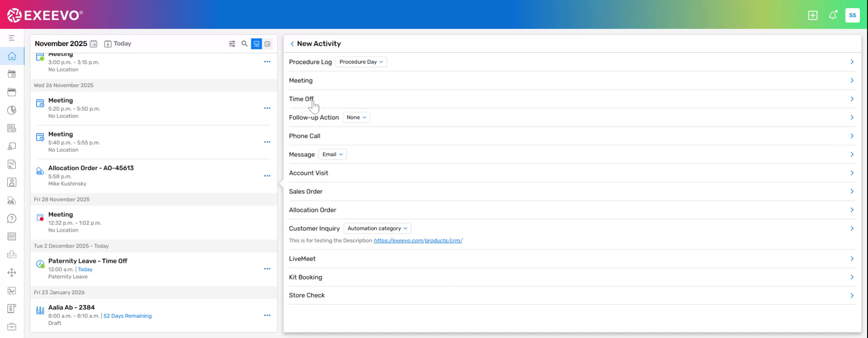Open the Automation category dropdown

click(x=377, y=229)
